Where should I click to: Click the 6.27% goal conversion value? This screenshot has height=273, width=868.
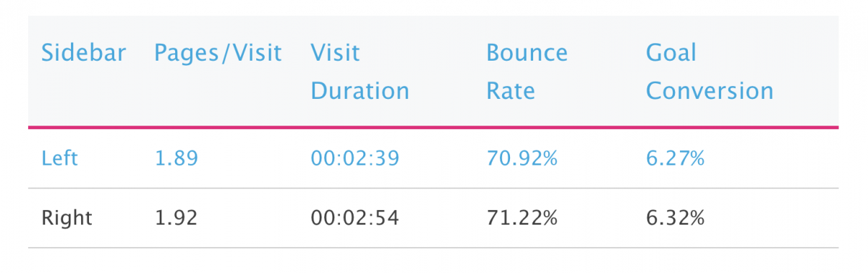click(x=675, y=158)
